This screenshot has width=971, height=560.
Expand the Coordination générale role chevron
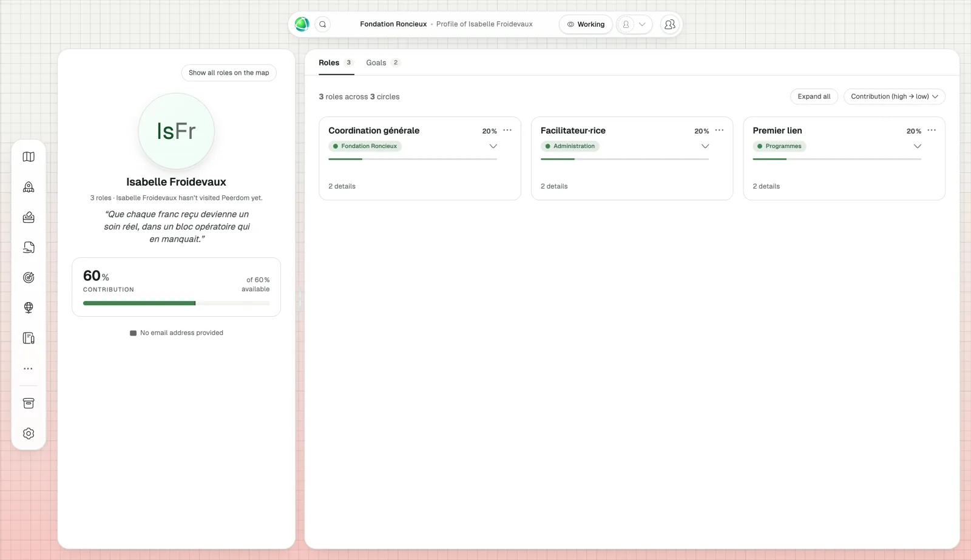(493, 146)
